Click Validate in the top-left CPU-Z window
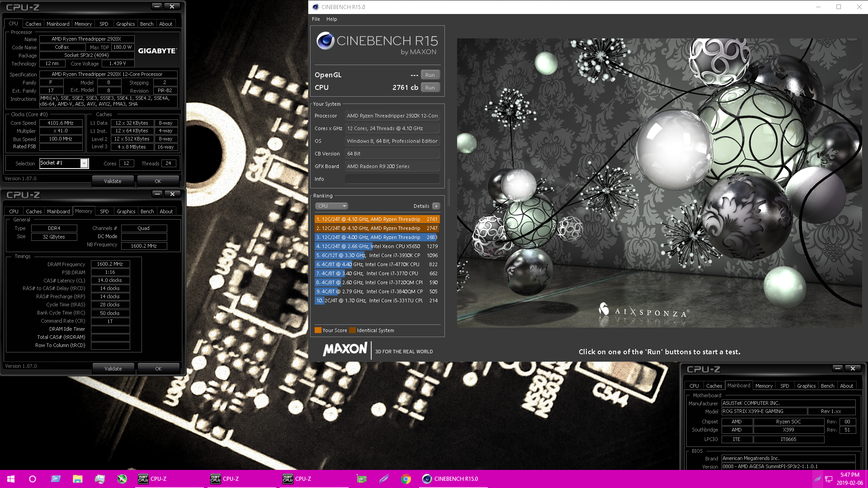The width and height of the screenshot is (868, 488). click(113, 181)
